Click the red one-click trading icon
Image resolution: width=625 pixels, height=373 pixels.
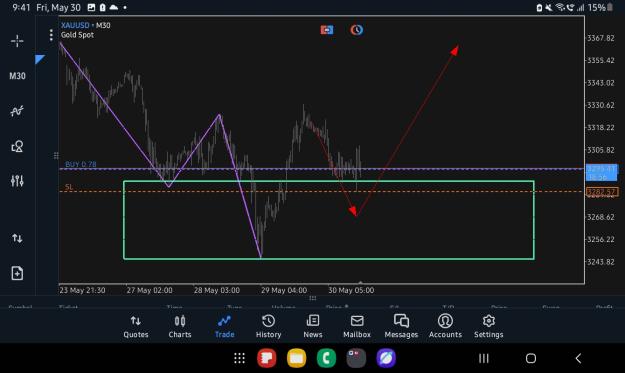point(327,30)
